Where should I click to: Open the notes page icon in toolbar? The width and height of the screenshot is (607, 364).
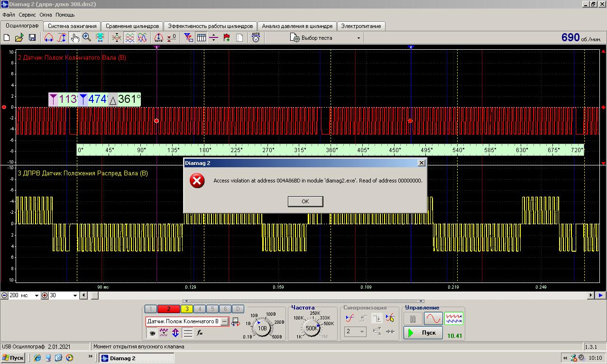pos(239,38)
